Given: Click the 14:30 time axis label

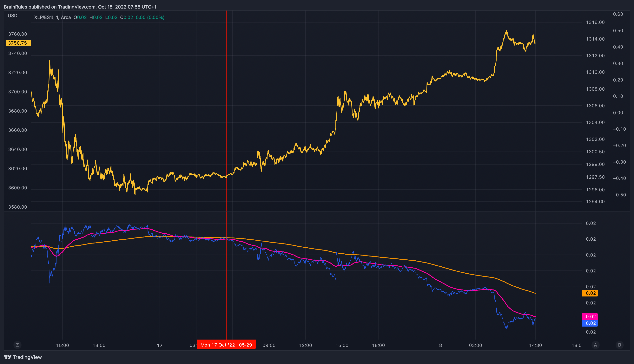Looking at the screenshot, I should point(535,345).
